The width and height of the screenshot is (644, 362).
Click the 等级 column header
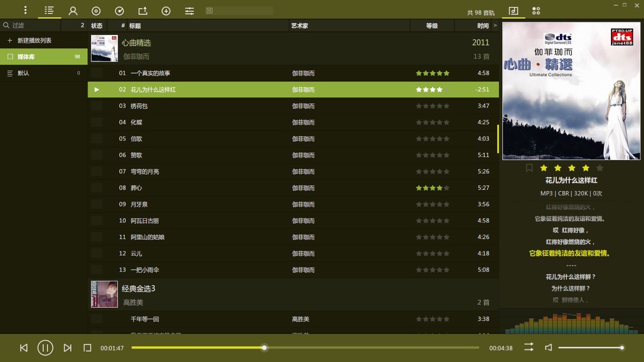432,25
